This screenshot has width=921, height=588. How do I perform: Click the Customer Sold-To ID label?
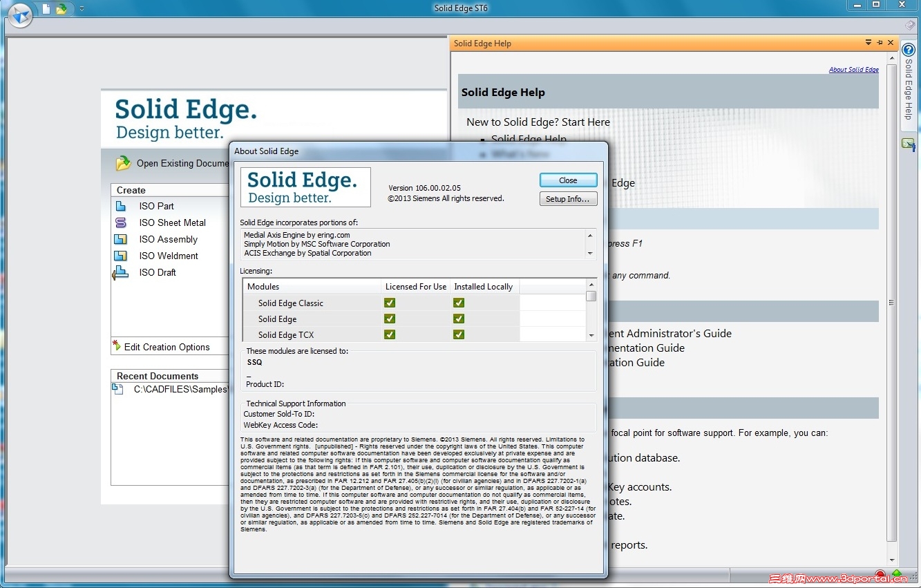click(x=278, y=415)
